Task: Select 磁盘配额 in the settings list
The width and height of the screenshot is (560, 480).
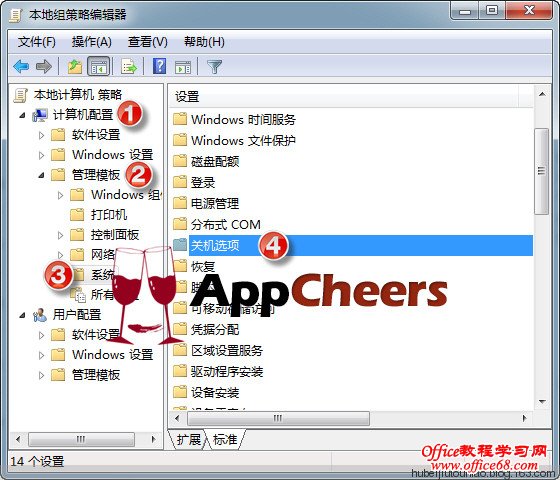Action: coord(215,161)
